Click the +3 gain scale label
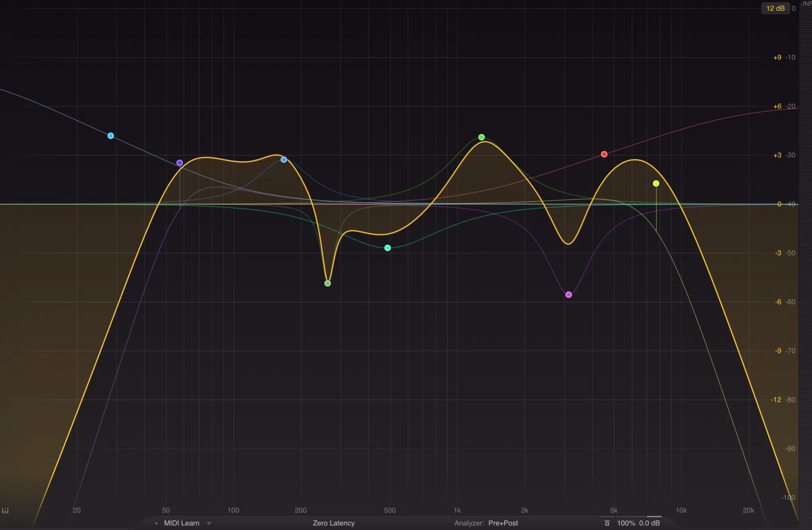This screenshot has width=812, height=530. (x=777, y=156)
